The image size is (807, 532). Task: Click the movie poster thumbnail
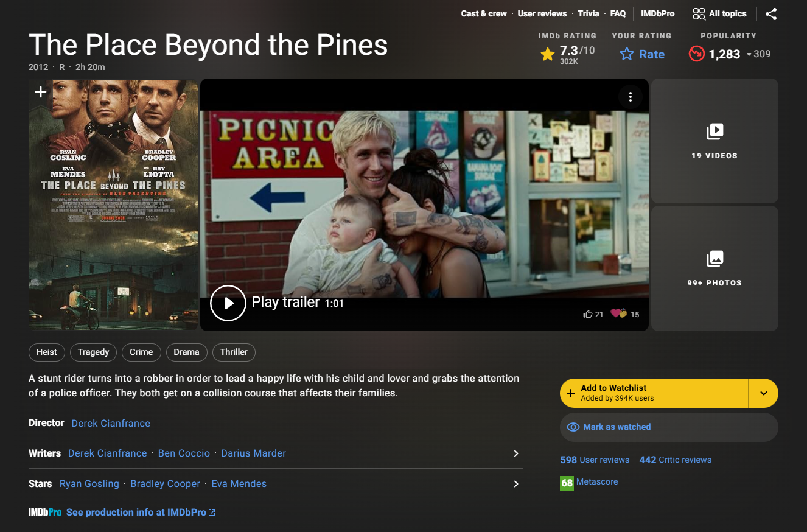coord(113,205)
